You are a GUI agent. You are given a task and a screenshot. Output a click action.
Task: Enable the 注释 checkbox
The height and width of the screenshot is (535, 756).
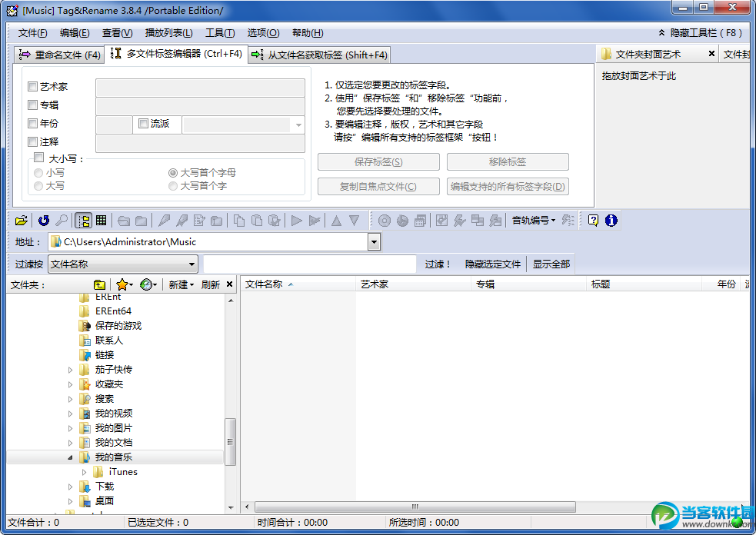[33, 141]
